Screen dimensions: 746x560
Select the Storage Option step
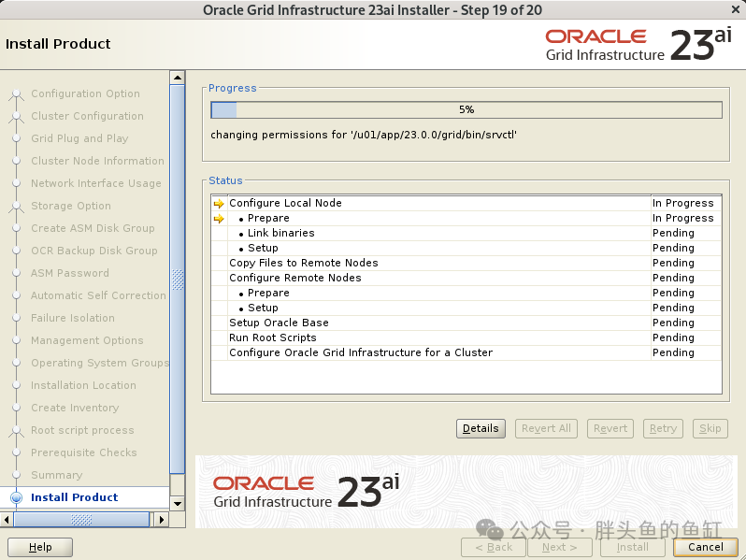[71, 206]
